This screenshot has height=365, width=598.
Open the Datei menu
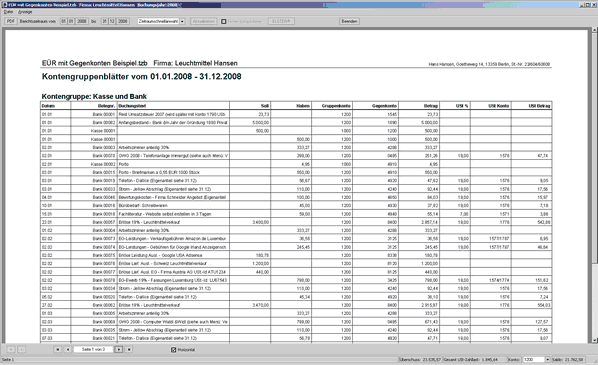pos(8,12)
